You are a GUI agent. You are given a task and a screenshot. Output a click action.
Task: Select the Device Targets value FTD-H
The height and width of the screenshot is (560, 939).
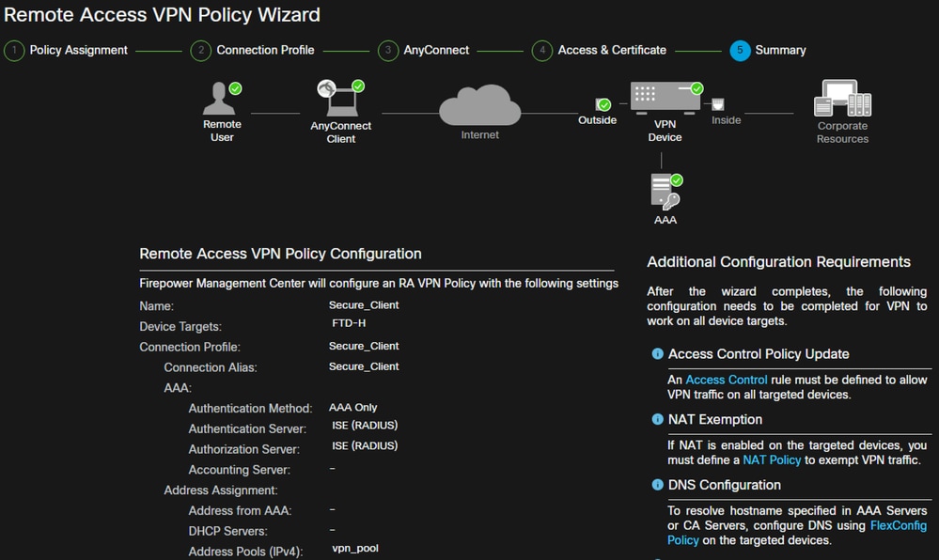point(349,323)
